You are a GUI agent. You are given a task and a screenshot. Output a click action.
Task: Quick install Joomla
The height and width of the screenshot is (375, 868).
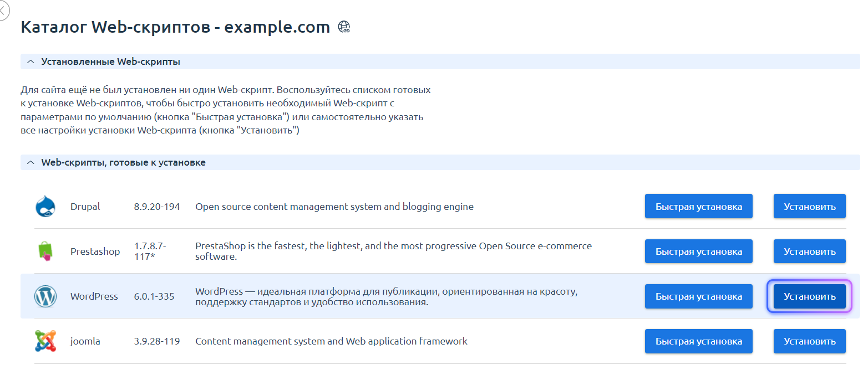click(x=698, y=341)
